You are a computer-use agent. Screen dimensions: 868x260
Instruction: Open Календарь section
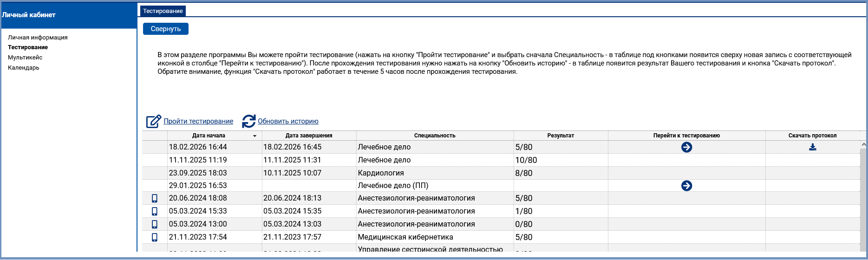(x=24, y=68)
